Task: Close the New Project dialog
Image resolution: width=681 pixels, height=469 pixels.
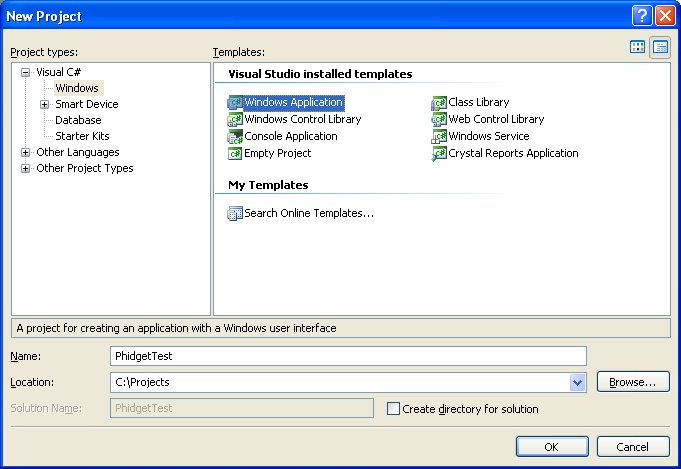Action: [x=665, y=16]
